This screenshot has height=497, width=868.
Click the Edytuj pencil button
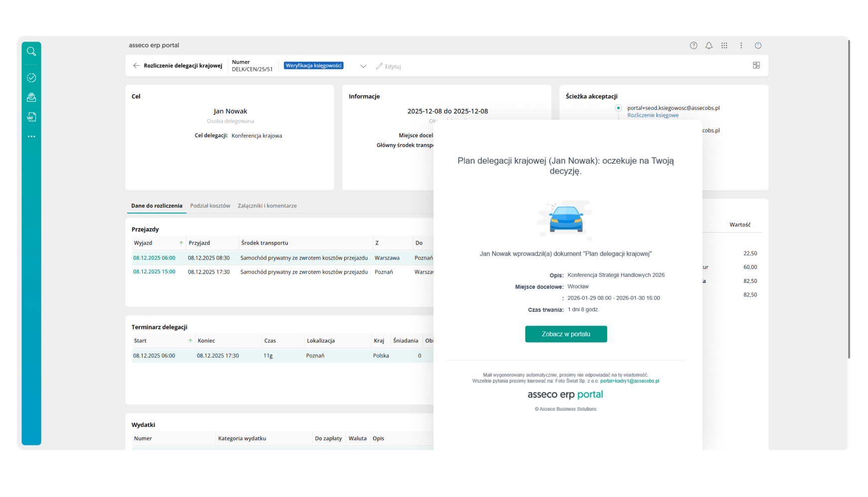click(x=388, y=66)
